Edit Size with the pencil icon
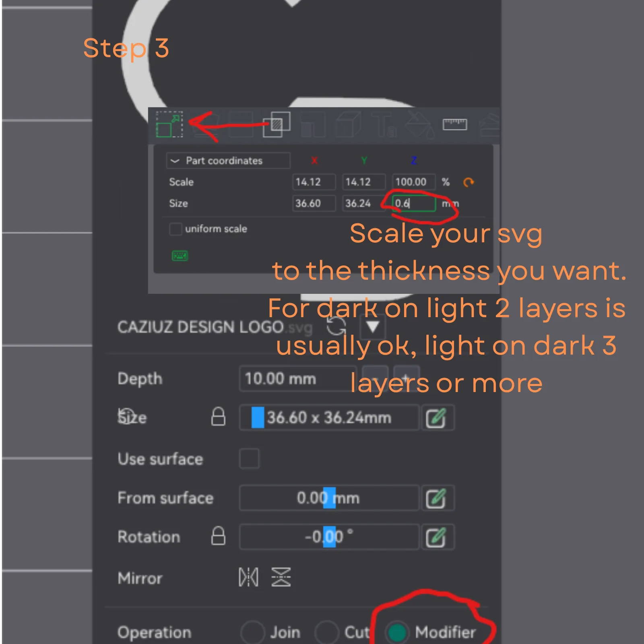The height and width of the screenshot is (644, 644). click(x=436, y=418)
